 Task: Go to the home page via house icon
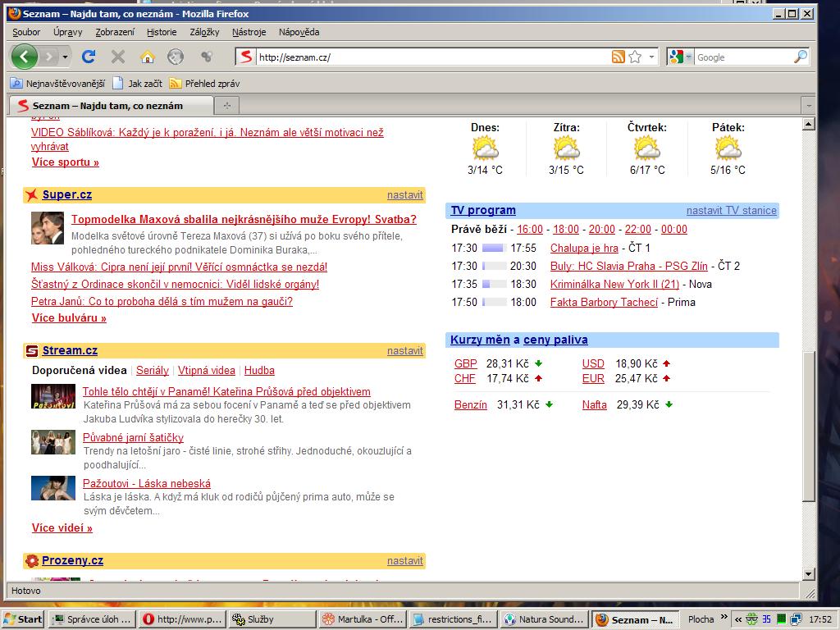[x=148, y=57]
